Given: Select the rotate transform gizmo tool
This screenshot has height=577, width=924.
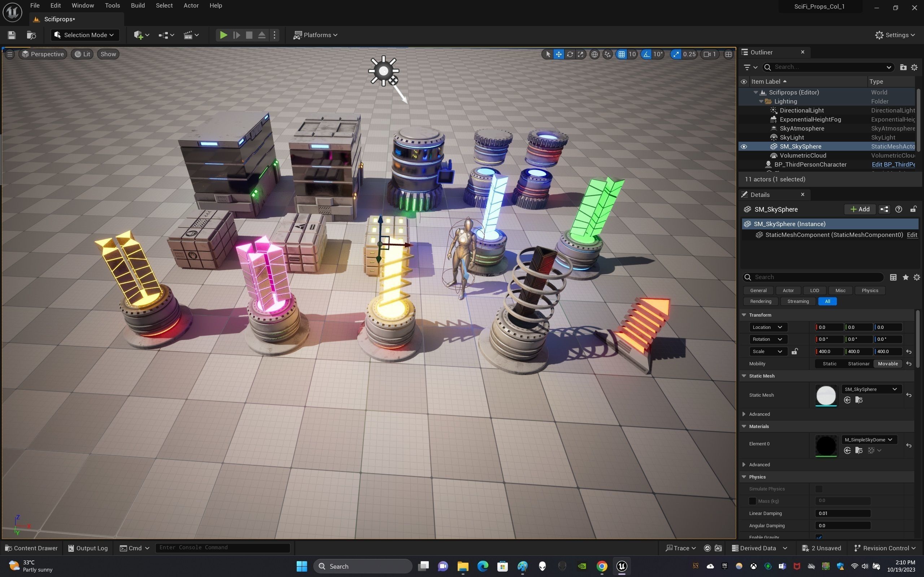Looking at the screenshot, I should coord(570,54).
